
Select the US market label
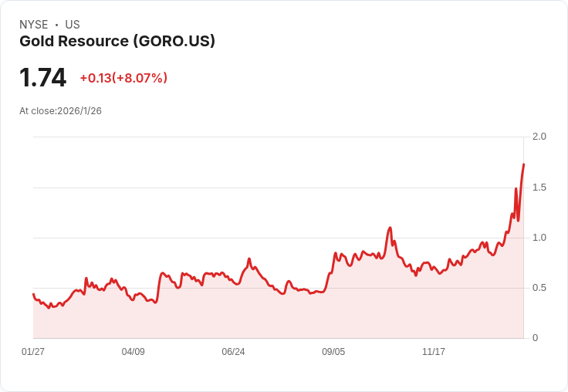click(x=73, y=25)
